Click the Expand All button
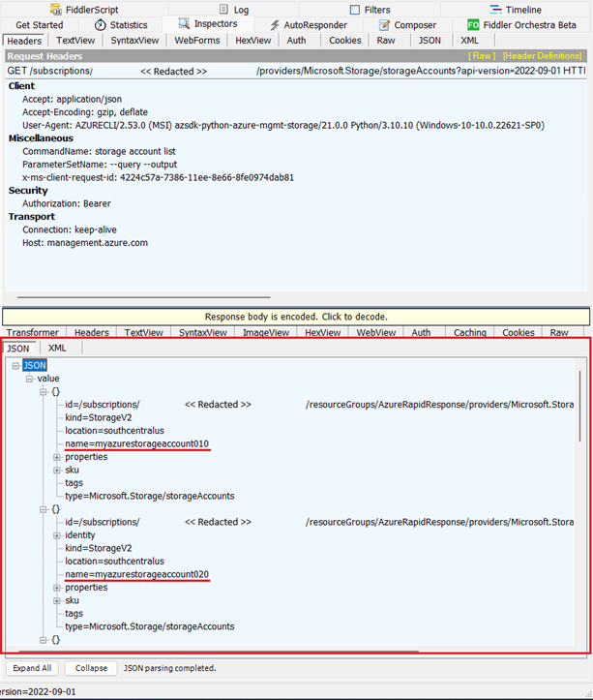This screenshot has height=700, width=593. pos(32,668)
